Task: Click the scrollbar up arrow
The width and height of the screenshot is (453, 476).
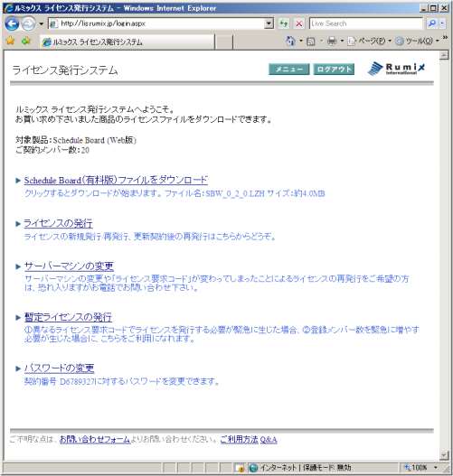Action: point(444,55)
